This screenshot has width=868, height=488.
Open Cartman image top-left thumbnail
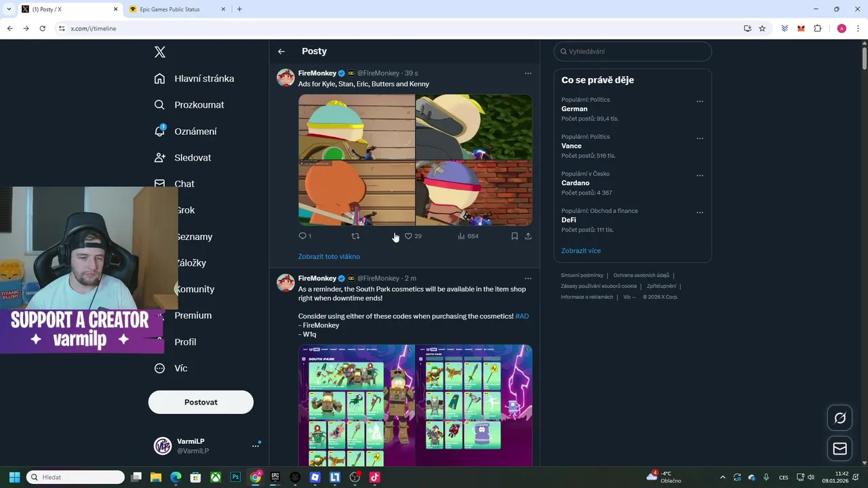coord(357,127)
